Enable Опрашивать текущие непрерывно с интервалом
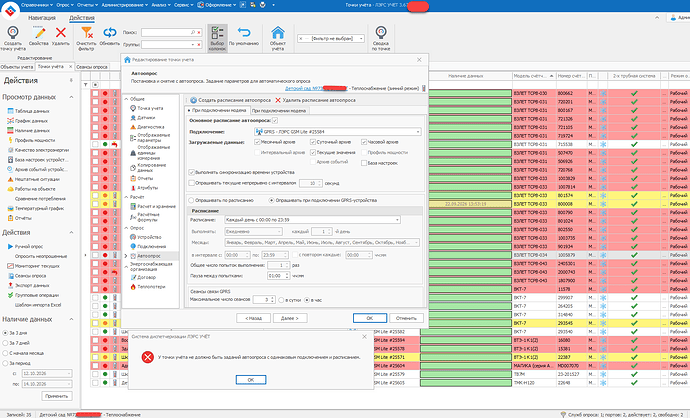The width and height of the screenshot is (690, 418). (x=192, y=183)
